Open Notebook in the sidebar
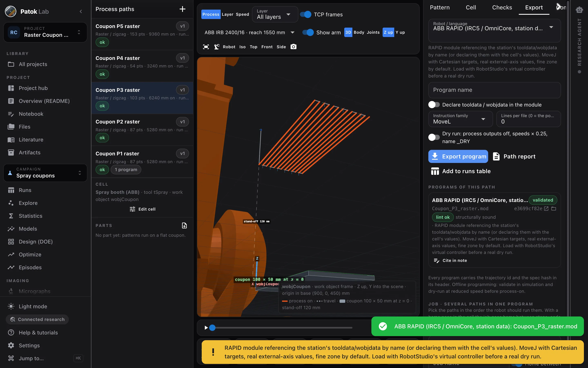The width and height of the screenshot is (588, 368). (31, 114)
